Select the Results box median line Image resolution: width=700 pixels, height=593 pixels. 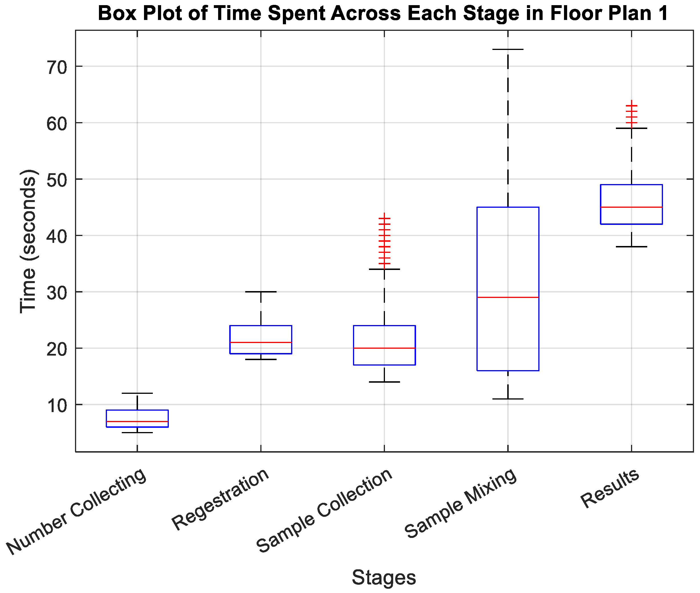coord(632,207)
